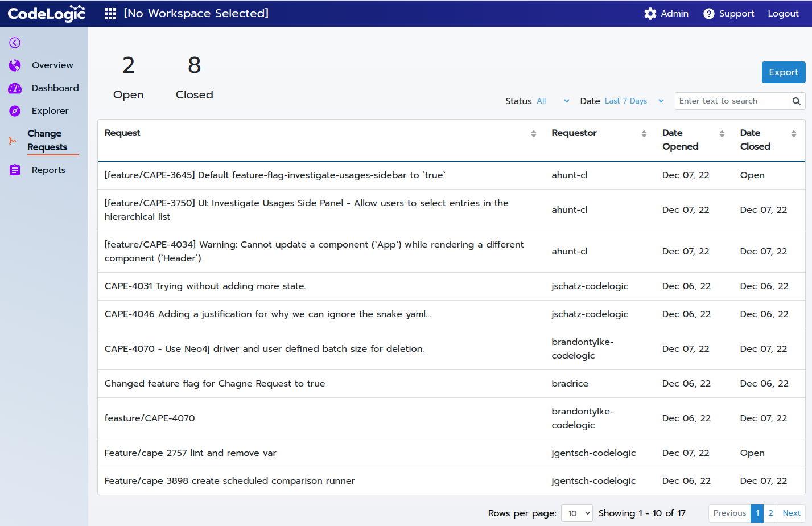Go to page 2
The width and height of the screenshot is (812, 526).
click(x=771, y=513)
